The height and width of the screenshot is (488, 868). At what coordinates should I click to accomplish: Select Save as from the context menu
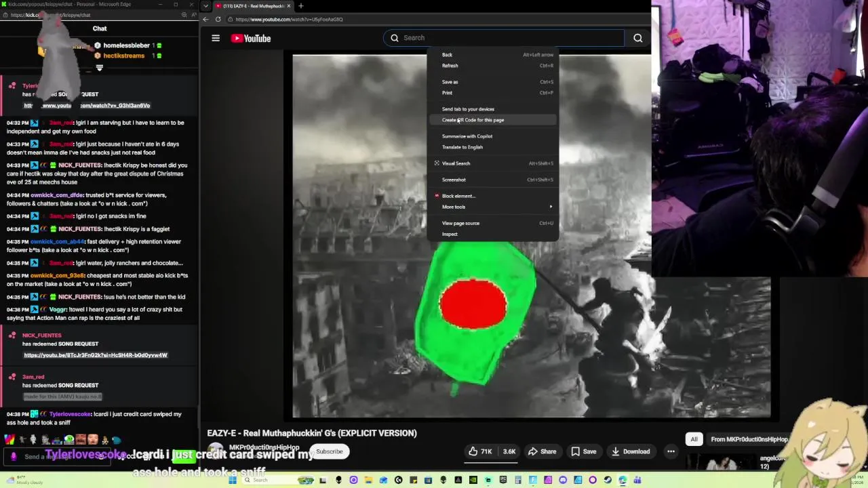tap(493, 82)
